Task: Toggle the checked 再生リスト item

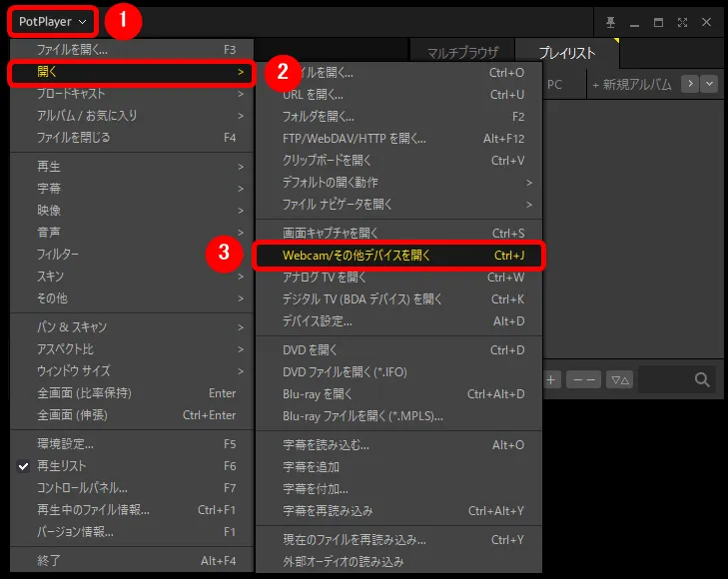Action: click(132, 466)
